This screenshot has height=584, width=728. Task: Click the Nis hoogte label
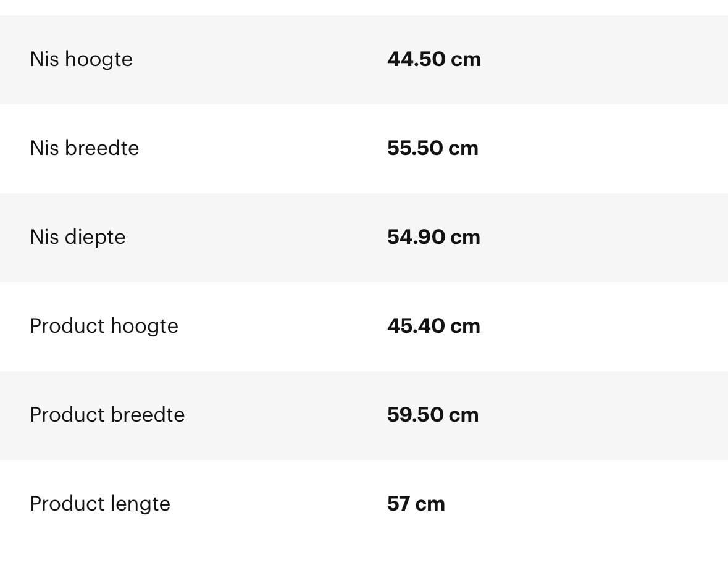pos(82,59)
